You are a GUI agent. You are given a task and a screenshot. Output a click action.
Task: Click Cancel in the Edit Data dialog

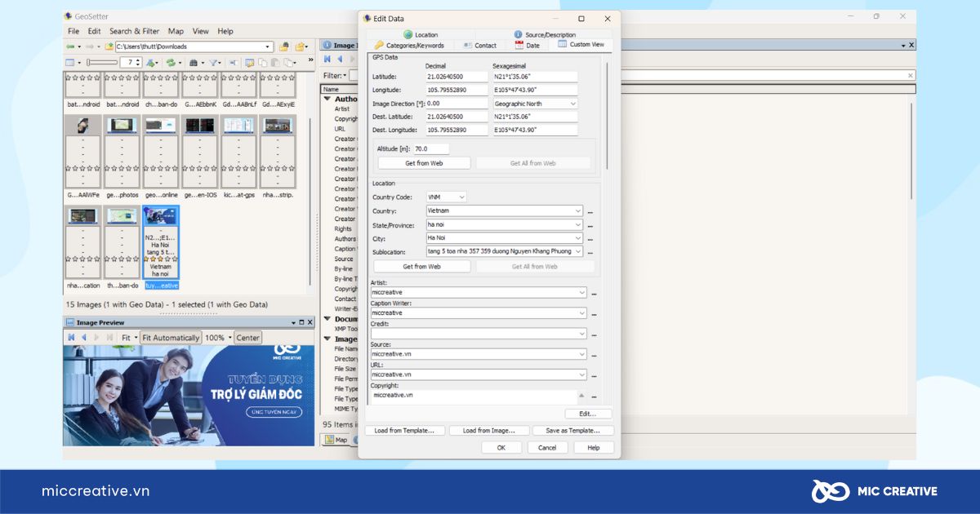point(547,448)
